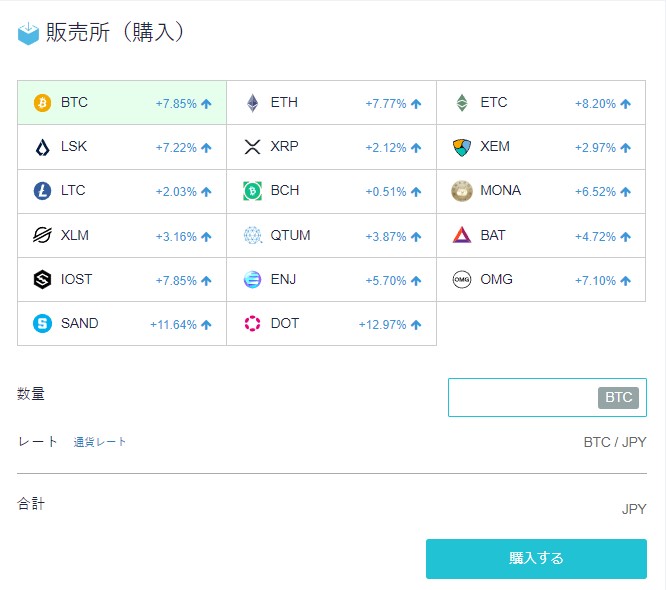Click the IOST +7.85% change value

point(176,281)
